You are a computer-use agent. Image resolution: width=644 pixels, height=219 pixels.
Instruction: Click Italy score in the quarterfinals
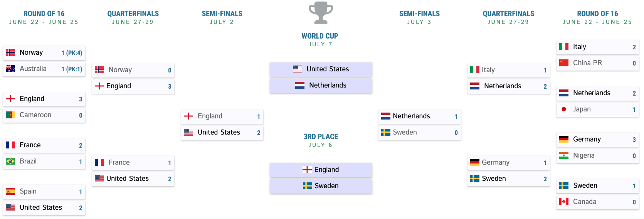(x=545, y=70)
